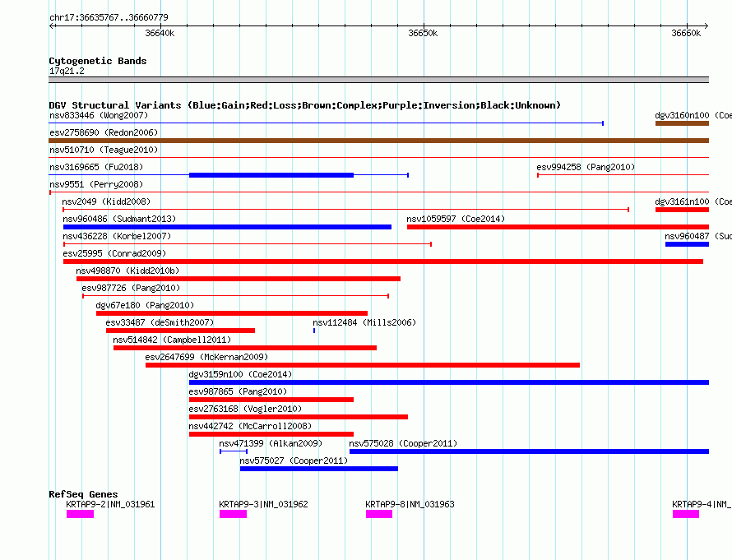The width and height of the screenshot is (732, 560).
Task: Open the dgv67e180 (Pang2010) label
Action: pos(145,305)
